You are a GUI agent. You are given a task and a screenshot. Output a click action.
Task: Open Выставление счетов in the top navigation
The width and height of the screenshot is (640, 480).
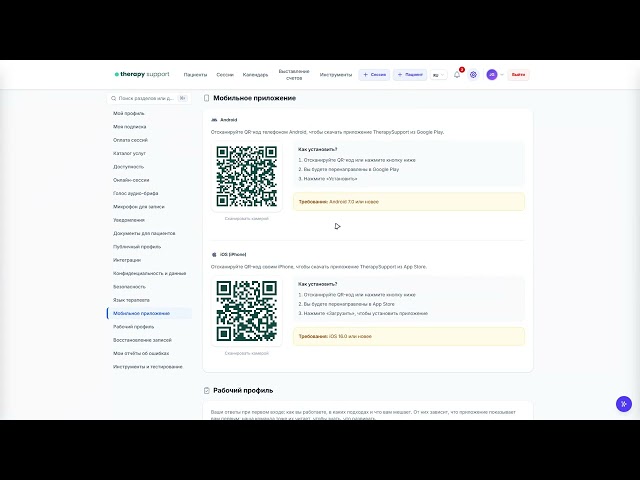(294, 75)
